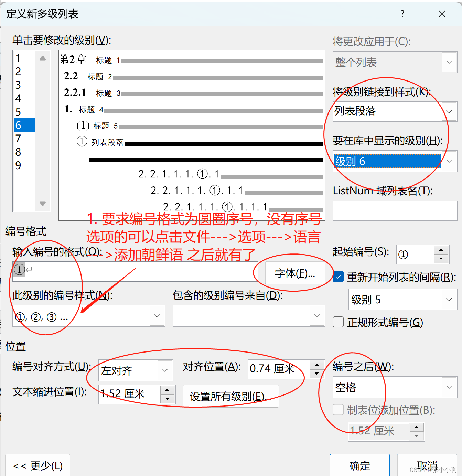Select level 3 in the level list
Viewport: 462px width, 476px height.
click(x=24, y=85)
